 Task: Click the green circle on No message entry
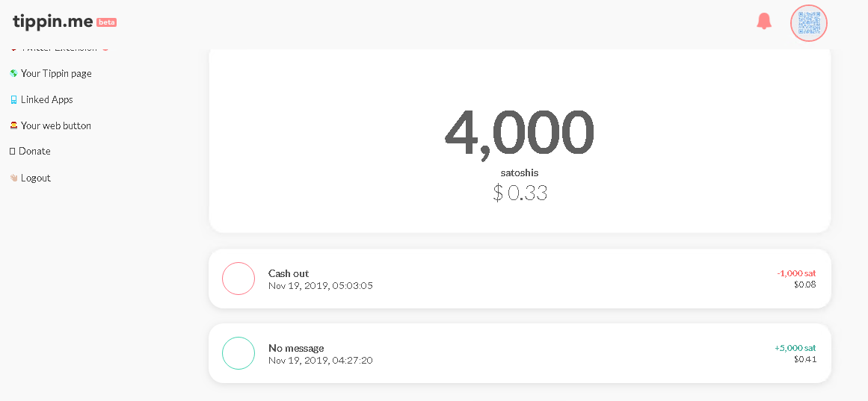238,353
